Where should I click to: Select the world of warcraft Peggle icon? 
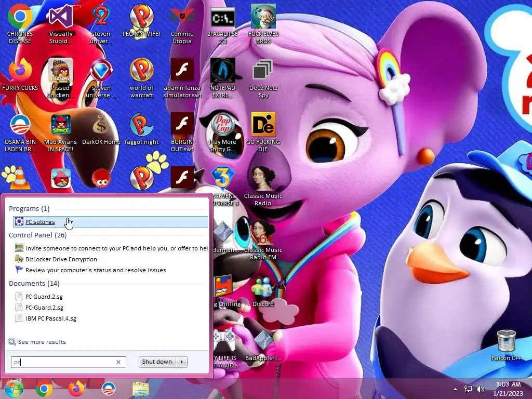tap(141, 78)
